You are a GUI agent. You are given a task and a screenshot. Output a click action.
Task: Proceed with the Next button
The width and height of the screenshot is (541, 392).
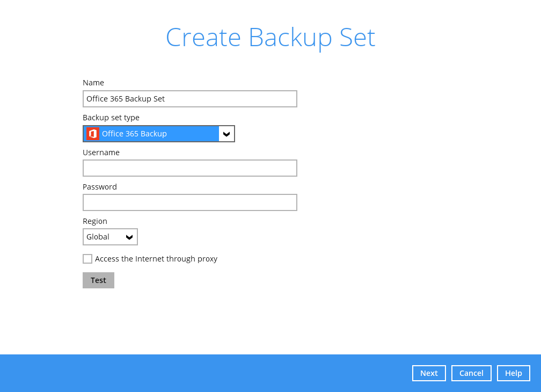pyautogui.click(x=429, y=373)
